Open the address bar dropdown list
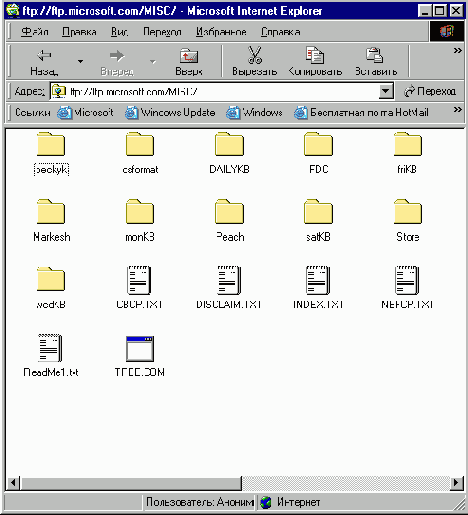This screenshot has width=468, height=515. [x=386, y=91]
